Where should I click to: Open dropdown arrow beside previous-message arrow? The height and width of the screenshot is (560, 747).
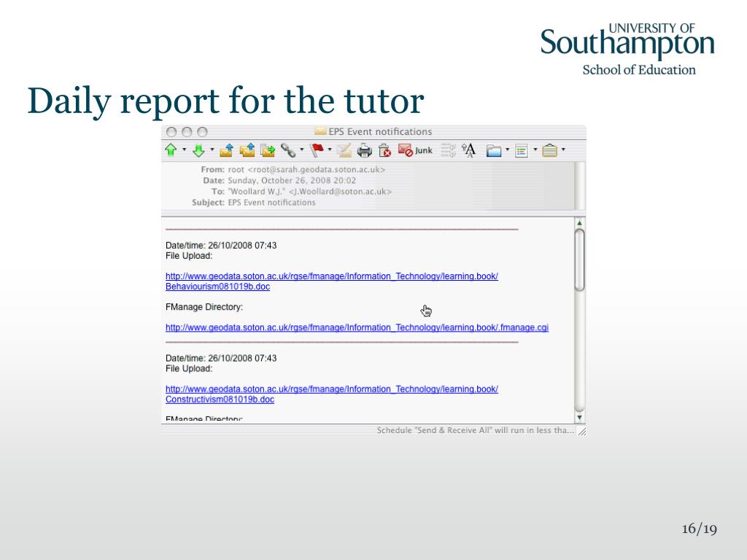[x=184, y=149]
